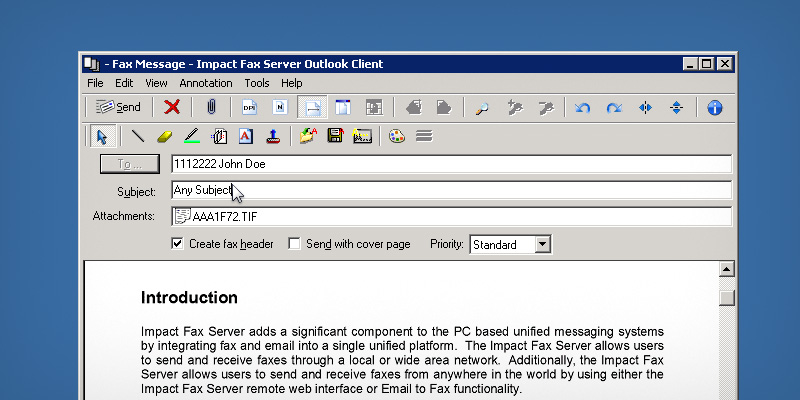Select the stamp annotation tool

point(273,136)
